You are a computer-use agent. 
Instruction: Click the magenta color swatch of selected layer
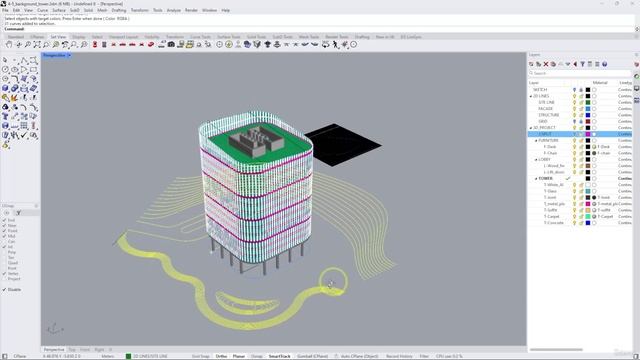click(x=588, y=134)
